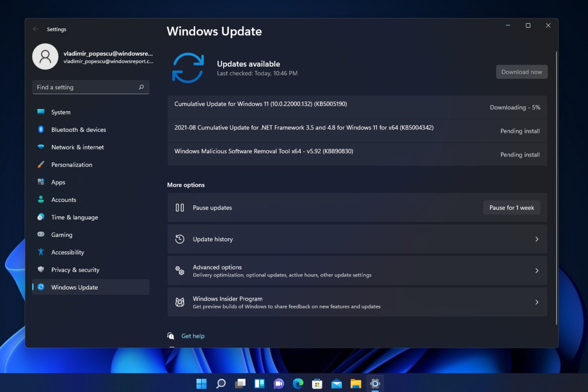Click the Accounts person icon

coord(41,199)
